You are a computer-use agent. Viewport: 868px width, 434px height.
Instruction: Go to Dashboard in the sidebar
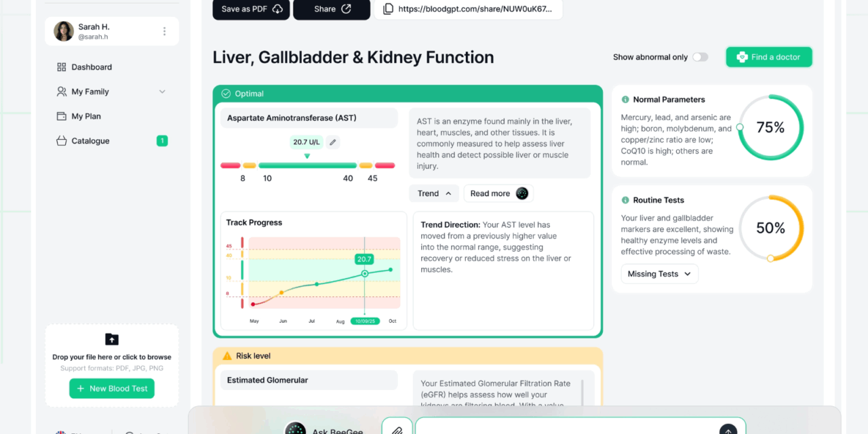click(92, 66)
